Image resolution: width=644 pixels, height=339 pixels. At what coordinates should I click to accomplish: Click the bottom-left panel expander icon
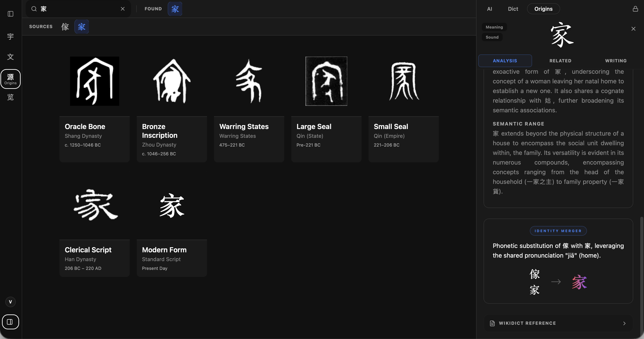pyautogui.click(x=10, y=322)
